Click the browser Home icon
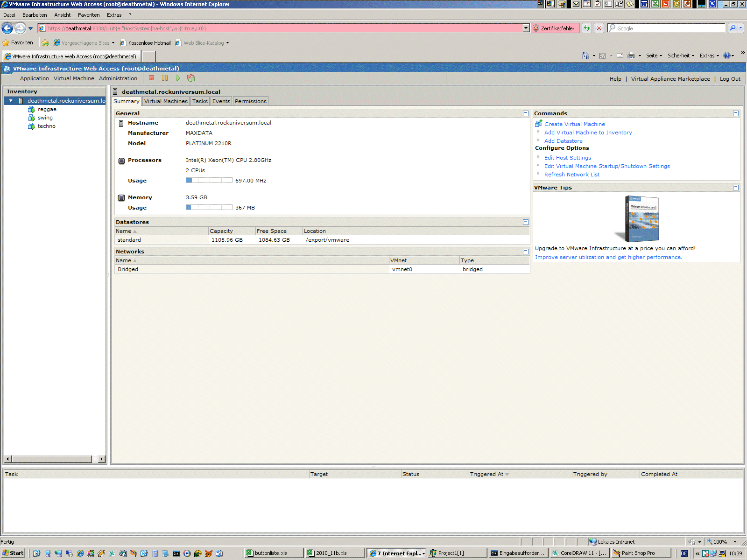 tap(585, 56)
